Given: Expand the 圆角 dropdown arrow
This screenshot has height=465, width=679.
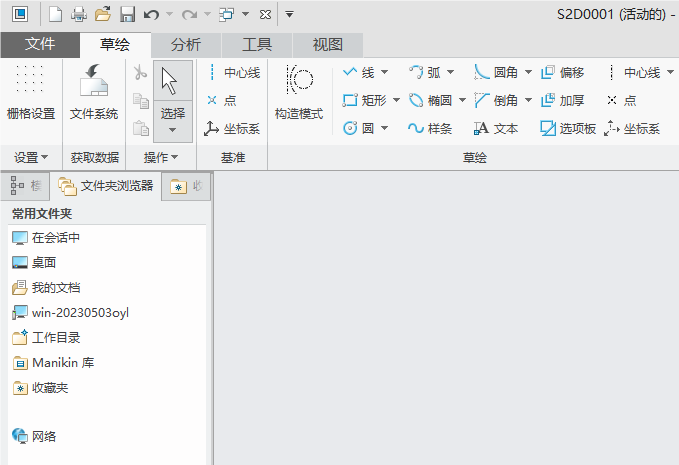Looking at the screenshot, I should point(528,72).
